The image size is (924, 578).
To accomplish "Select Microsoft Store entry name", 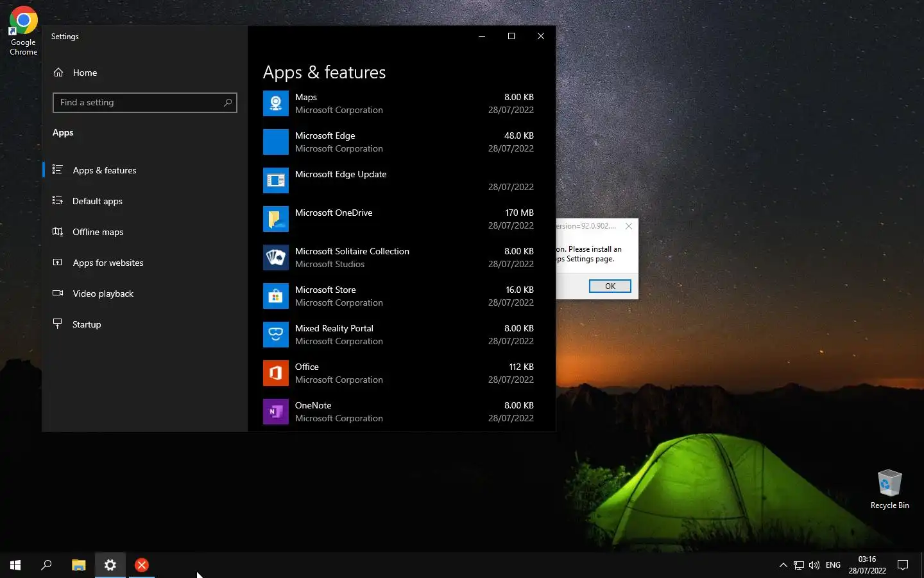I will point(325,290).
